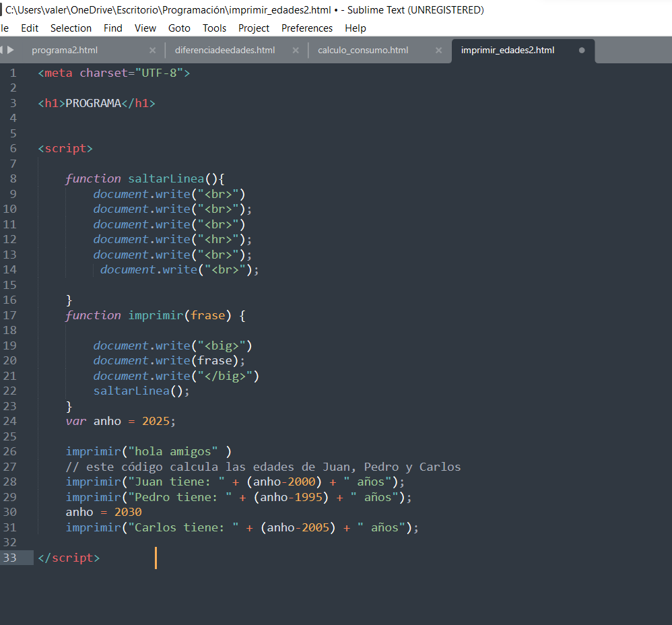The width and height of the screenshot is (672, 625).
Task: Close the unsaved imprimir_edades2.html tab dot
Action: [x=582, y=50]
